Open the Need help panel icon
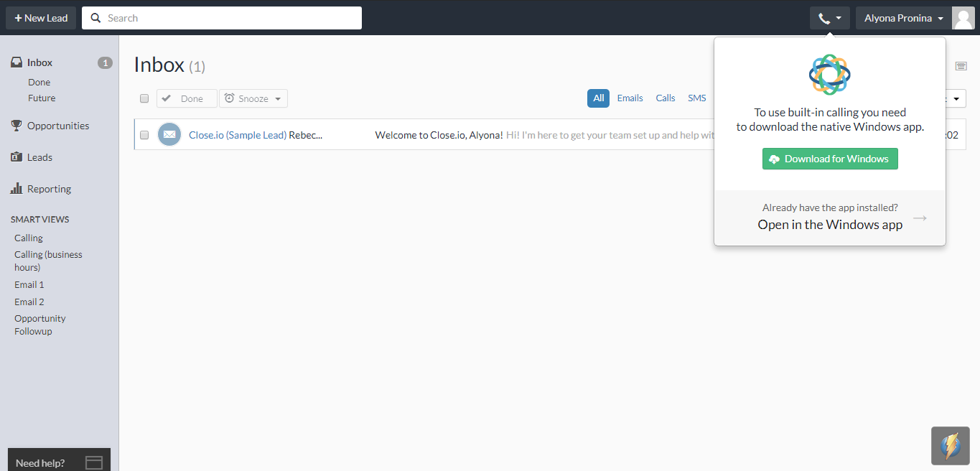 (x=93, y=462)
